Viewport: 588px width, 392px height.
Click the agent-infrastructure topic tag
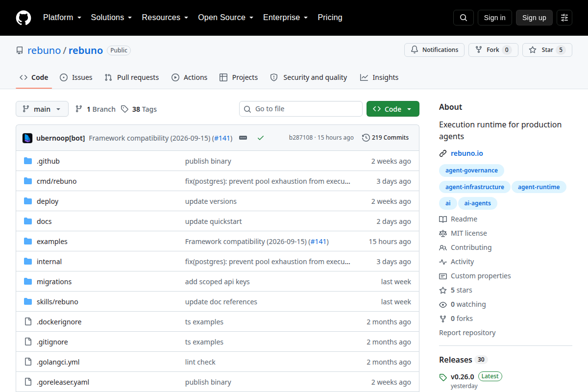coord(475,187)
